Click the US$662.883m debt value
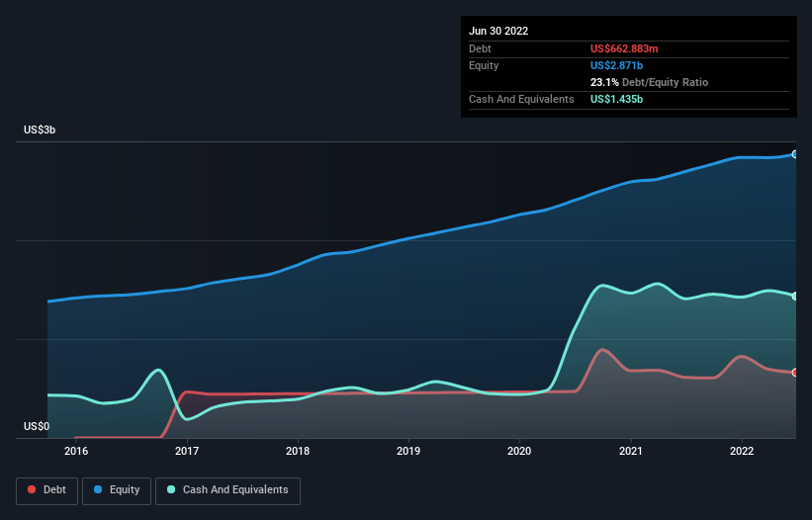The width and height of the screenshot is (812, 520). [624, 48]
